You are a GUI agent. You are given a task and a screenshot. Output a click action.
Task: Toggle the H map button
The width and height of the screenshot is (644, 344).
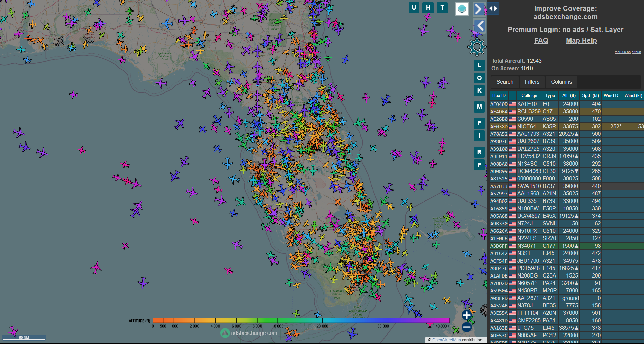pyautogui.click(x=428, y=8)
